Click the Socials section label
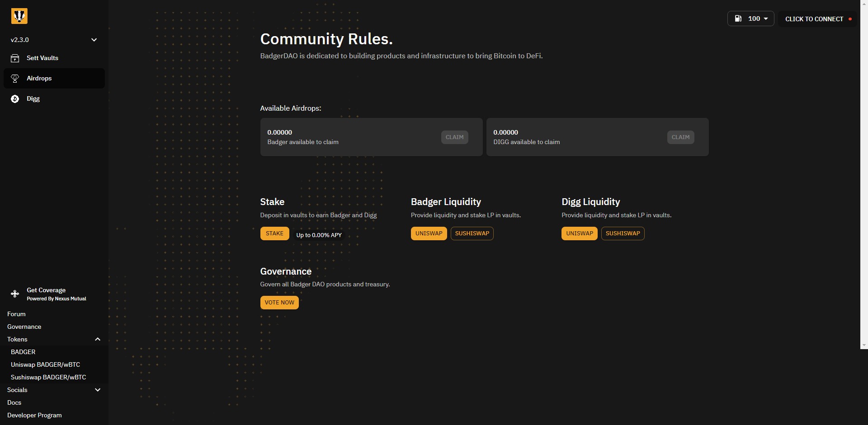 click(17, 390)
